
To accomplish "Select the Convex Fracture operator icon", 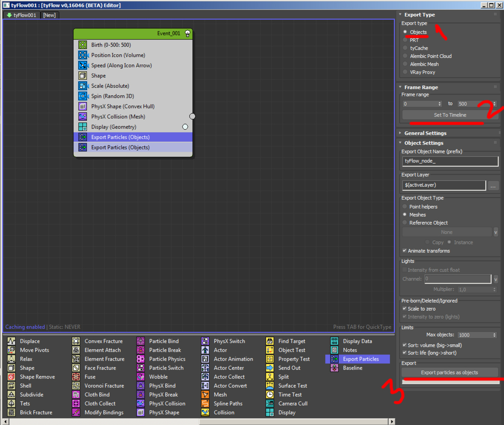I will coord(76,341).
